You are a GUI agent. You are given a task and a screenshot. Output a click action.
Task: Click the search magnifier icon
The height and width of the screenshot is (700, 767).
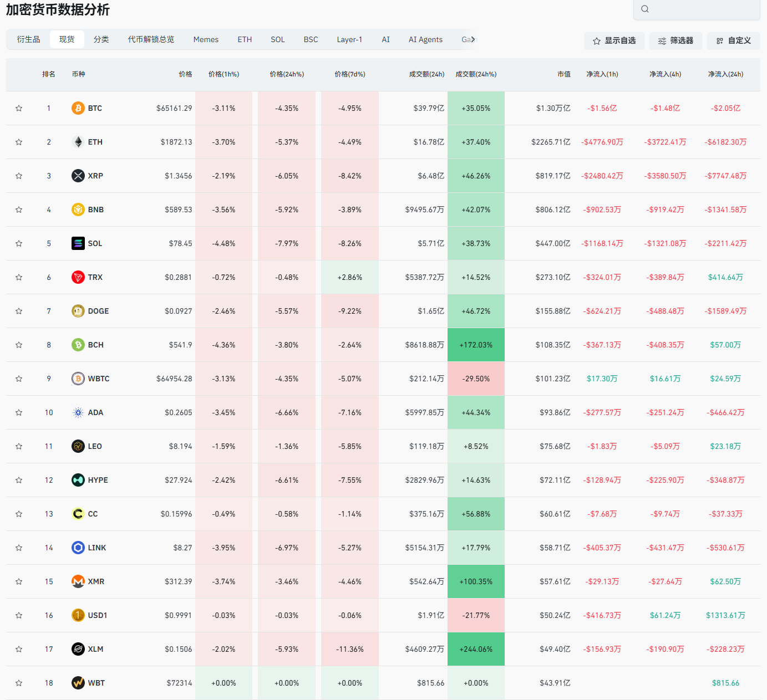[645, 9]
